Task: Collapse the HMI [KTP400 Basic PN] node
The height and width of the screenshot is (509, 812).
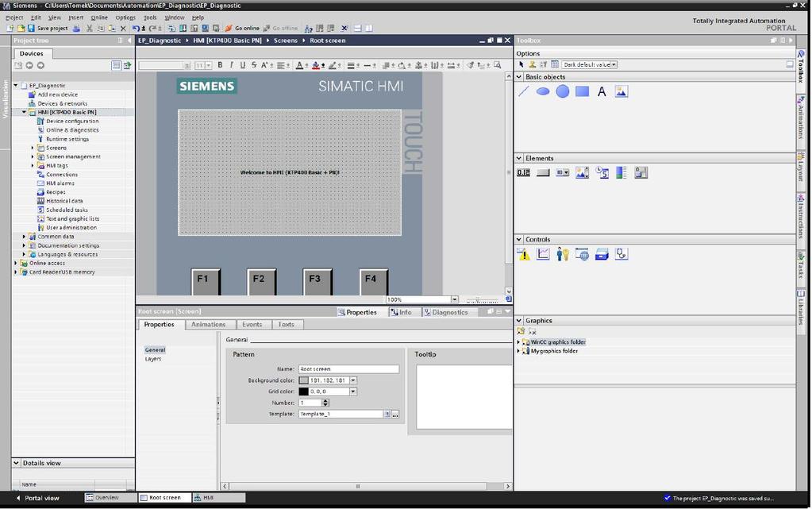Action: click(x=24, y=112)
